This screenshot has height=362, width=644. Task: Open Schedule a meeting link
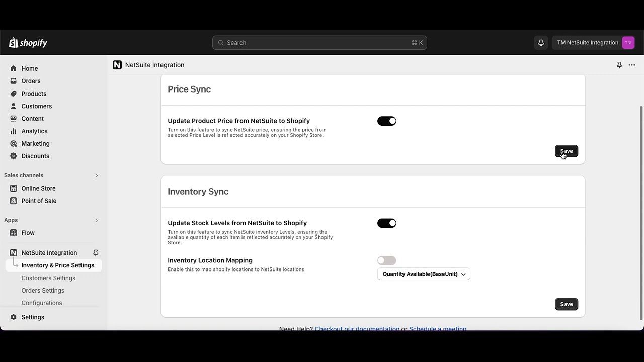pos(438,329)
